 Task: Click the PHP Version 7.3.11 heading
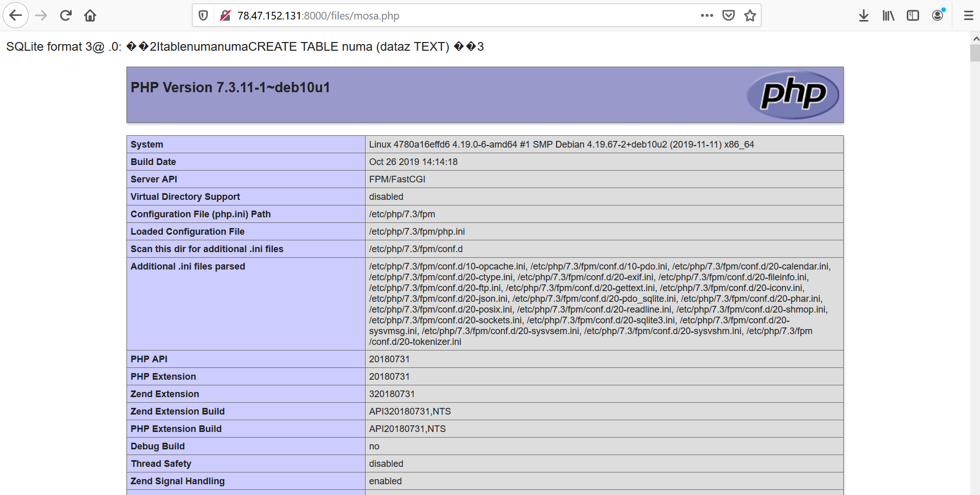[x=230, y=88]
